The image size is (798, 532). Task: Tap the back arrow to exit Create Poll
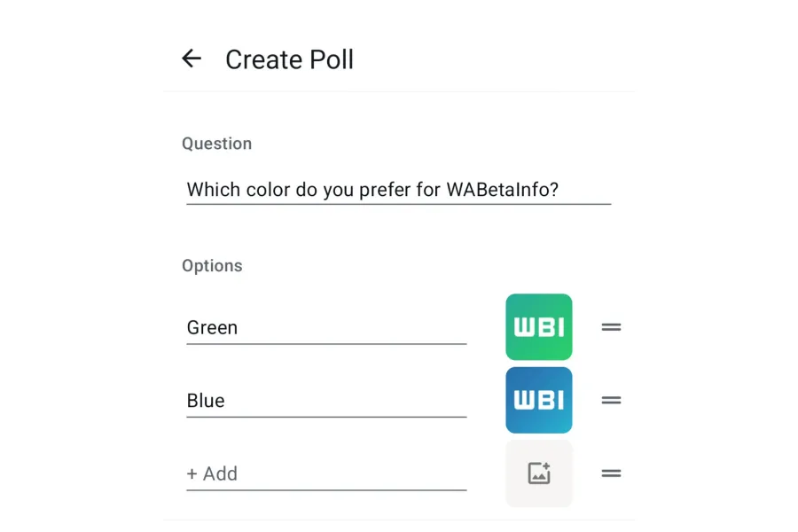pos(192,59)
